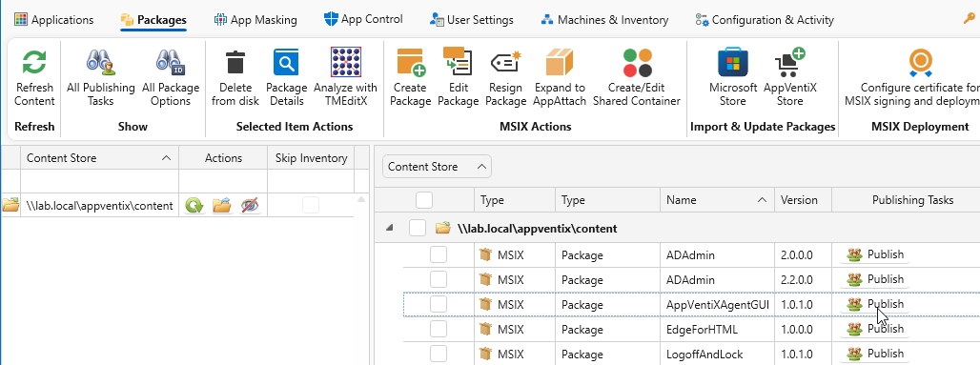Publish the LogoffAndLock package
This screenshot has width=980, height=365.
click(x=875, y=354)
